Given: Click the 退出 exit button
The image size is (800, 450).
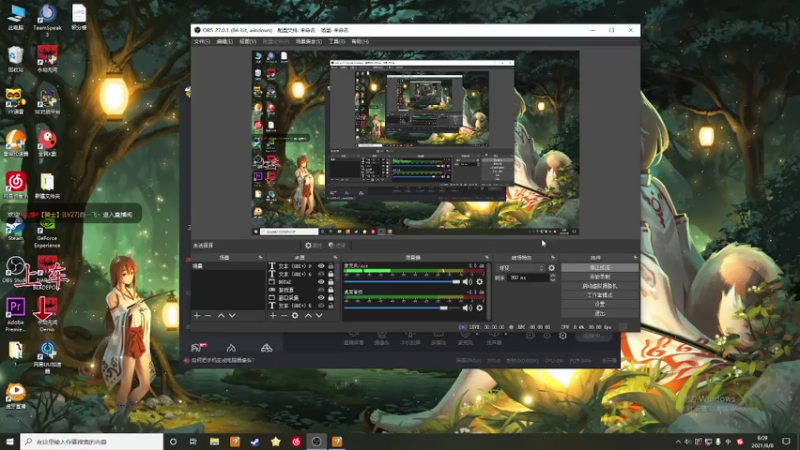Looking at the screenshot, I should 599,313.
